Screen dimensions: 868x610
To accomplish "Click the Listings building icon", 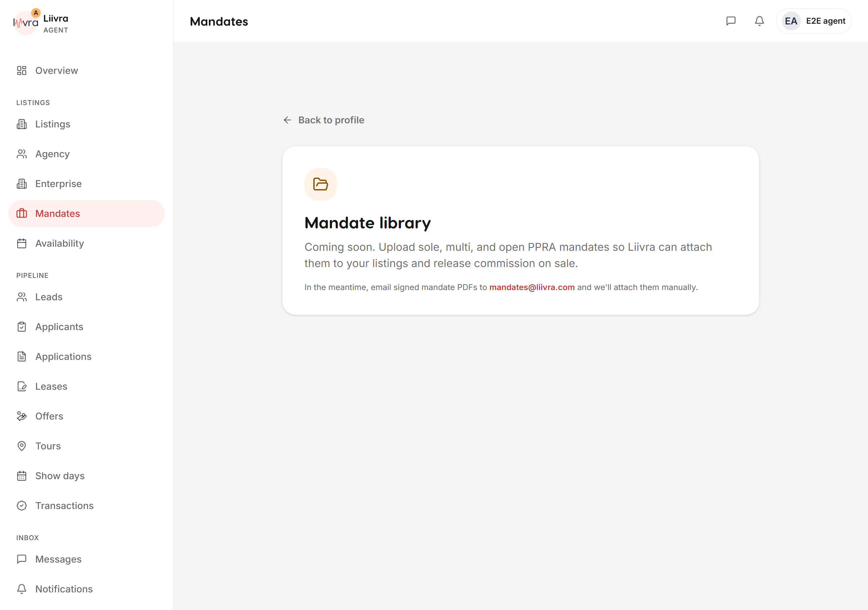I will [x=22, y=124].
